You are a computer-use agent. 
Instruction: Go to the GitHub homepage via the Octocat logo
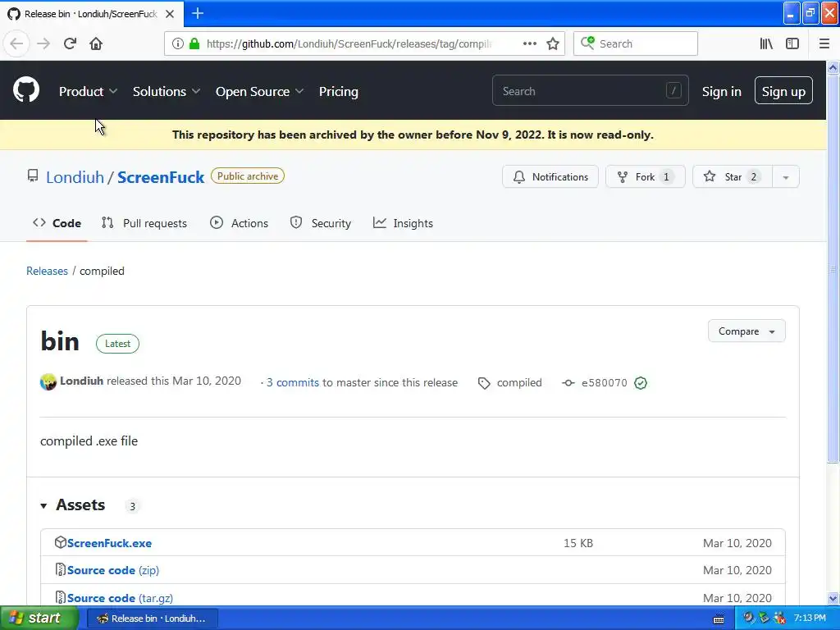[26, 89]
